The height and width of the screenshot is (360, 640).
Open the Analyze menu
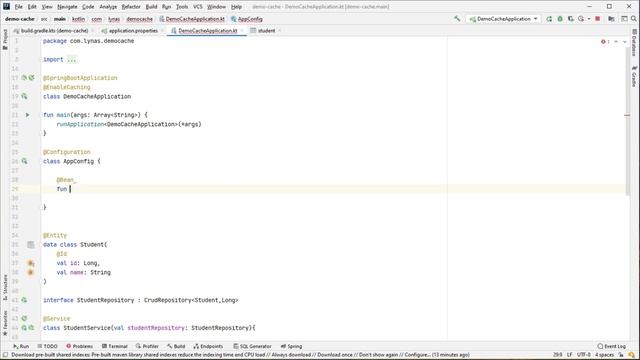108,7
